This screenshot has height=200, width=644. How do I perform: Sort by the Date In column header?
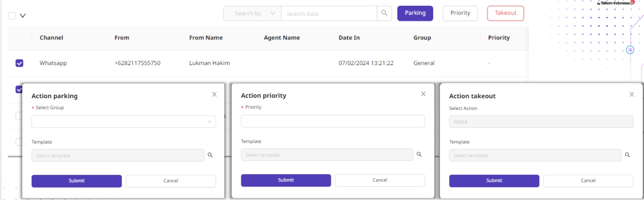pos(349,38)
